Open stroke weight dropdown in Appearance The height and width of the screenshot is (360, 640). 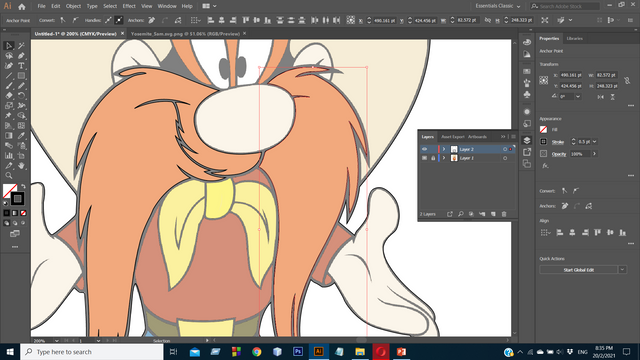[595, 142]
